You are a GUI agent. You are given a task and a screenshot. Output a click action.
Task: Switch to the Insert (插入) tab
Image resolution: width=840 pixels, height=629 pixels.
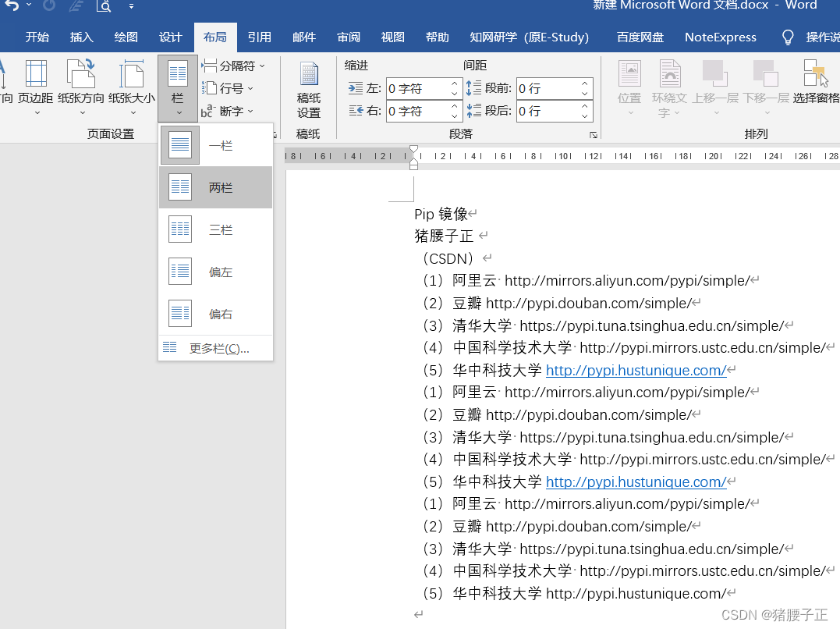click(x=81, y=37)
